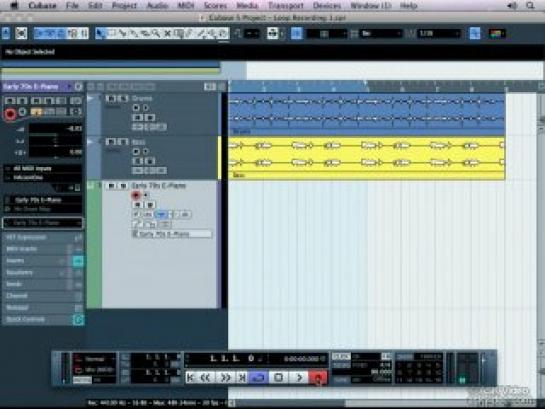The height and width of the screenshot is (409, 545).
Task: Open the Equalizers inspector tab
Action: point(43,272)
